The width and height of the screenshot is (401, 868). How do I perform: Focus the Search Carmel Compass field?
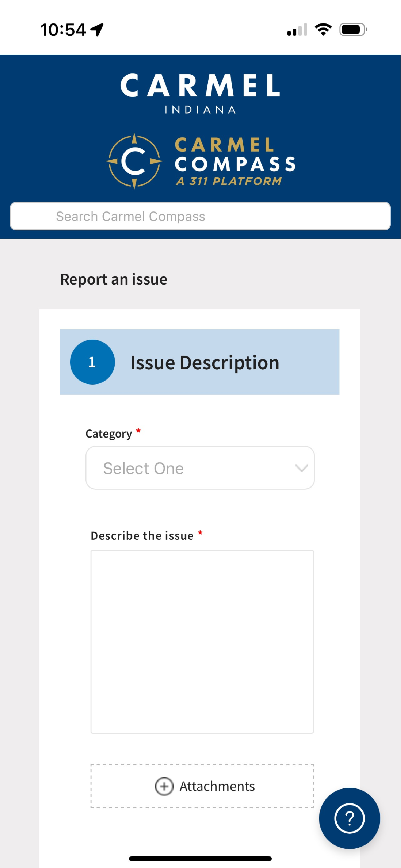click(200, 216)
